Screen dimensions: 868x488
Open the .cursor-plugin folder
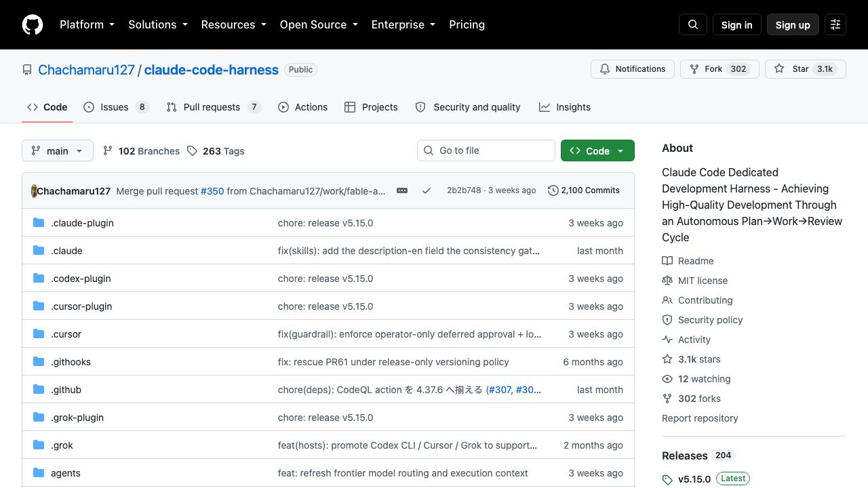81,306
